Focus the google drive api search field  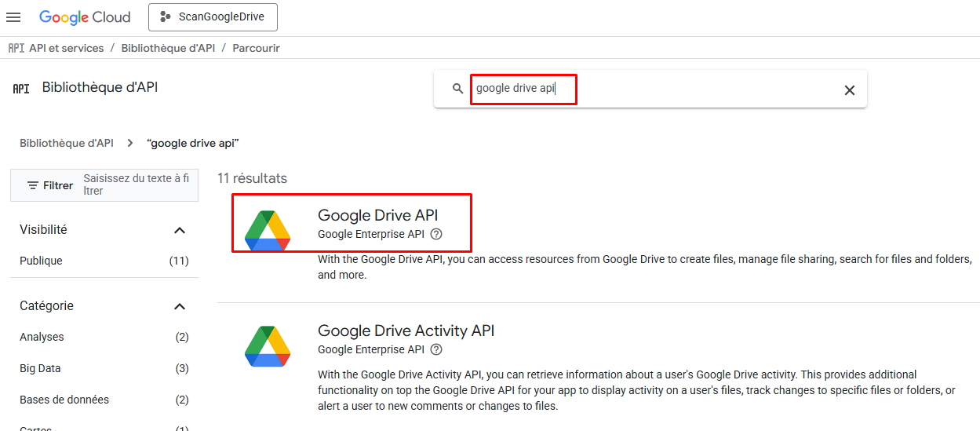651,89
